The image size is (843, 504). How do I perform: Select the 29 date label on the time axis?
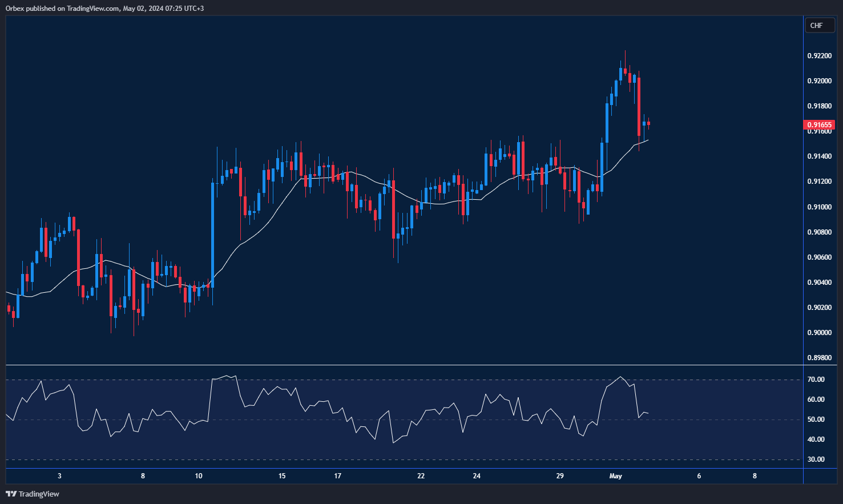(x=560, y=476)
